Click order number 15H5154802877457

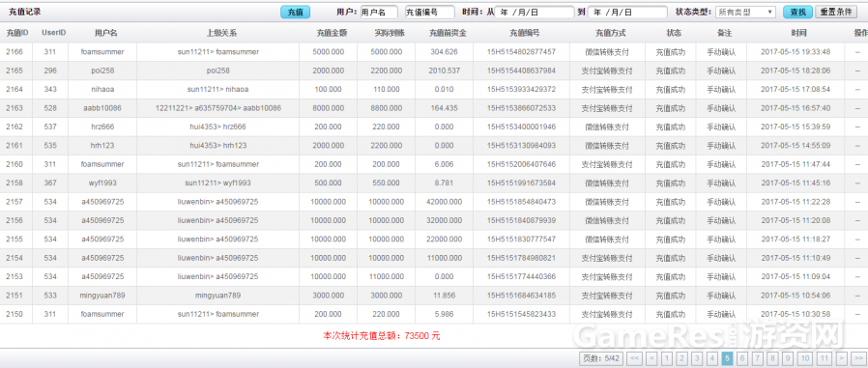pyautogui.click(x=521, y=52)
